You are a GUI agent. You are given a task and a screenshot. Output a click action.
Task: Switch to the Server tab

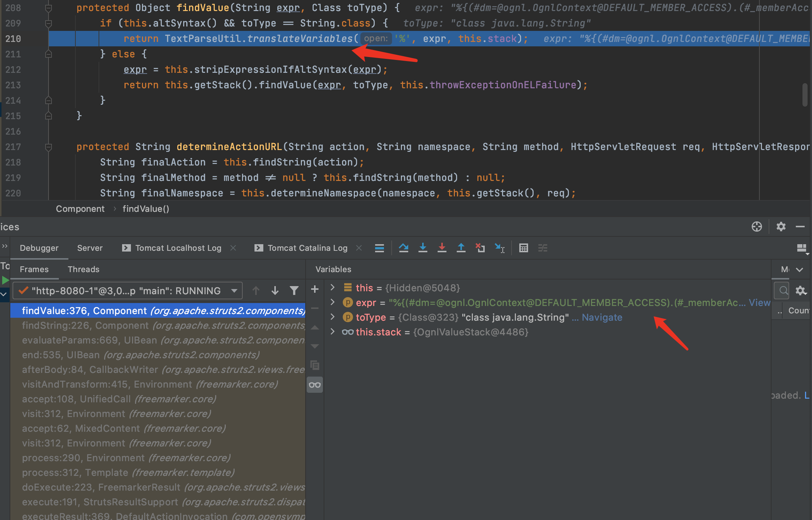[x=90, y=248]
